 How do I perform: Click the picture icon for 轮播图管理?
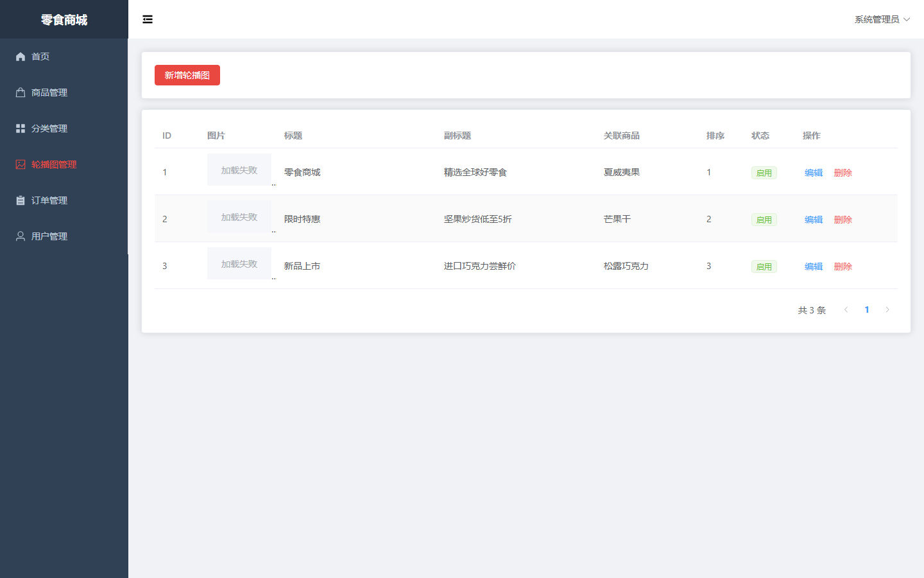point(21,164)
